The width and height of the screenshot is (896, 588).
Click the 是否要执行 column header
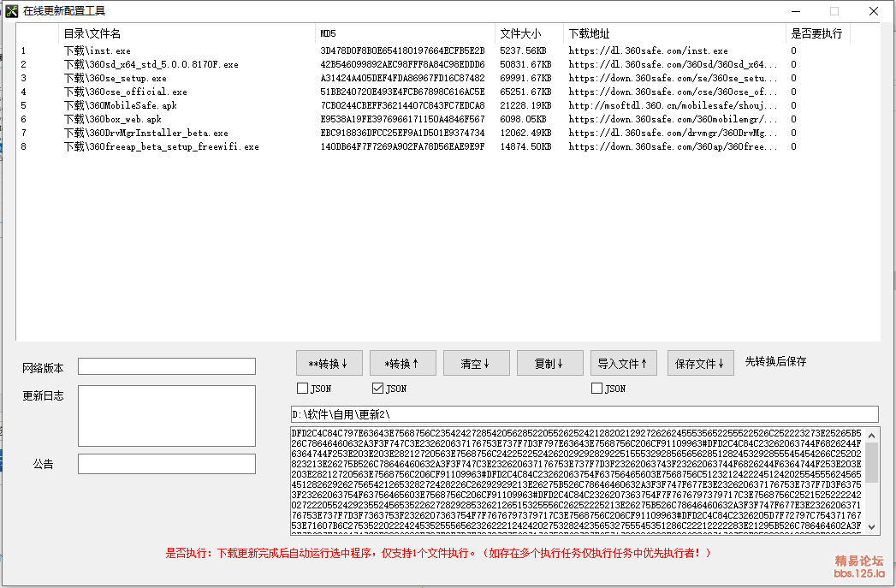(x=818, y=33)
